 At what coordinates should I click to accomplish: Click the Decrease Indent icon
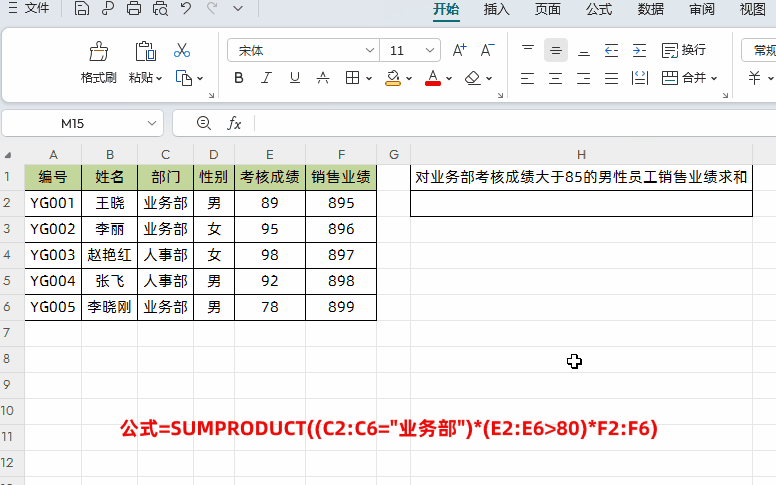coord(612,50)
